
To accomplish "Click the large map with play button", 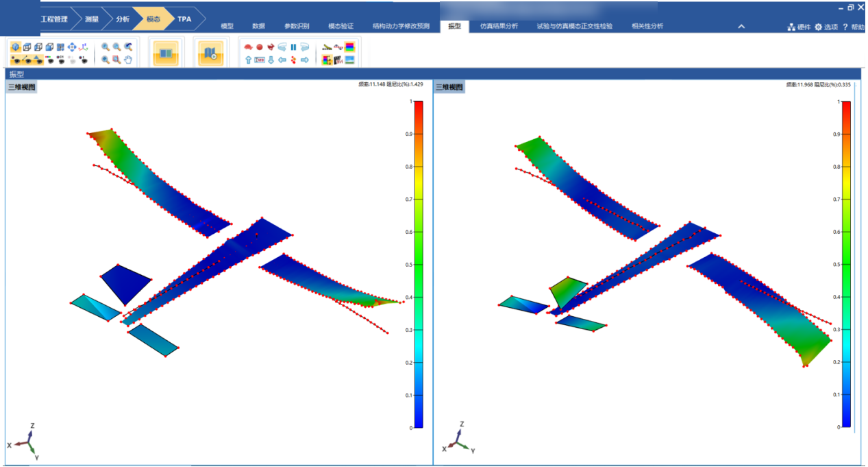I will pos(210,53).
